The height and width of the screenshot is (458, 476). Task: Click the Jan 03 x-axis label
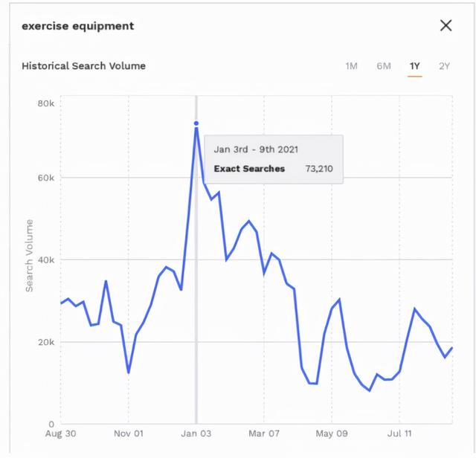click(x=196, y=432)
